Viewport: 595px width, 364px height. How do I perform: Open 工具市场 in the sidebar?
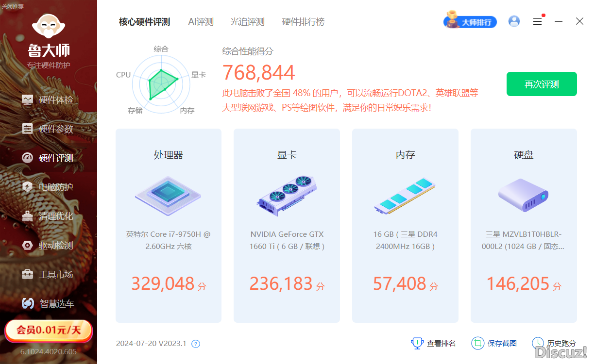click(x=48, y=275)
